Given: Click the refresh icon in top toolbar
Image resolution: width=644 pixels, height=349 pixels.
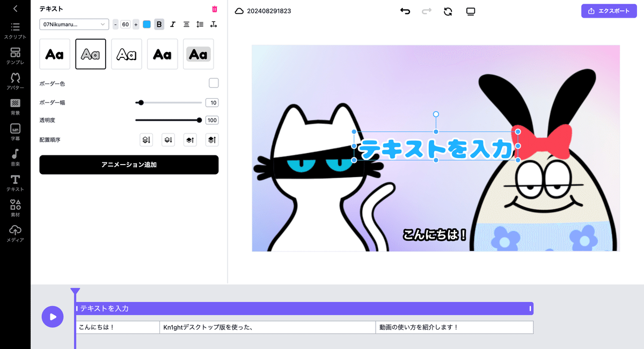Looking at the screenshot, I should (x=448, y=11).
